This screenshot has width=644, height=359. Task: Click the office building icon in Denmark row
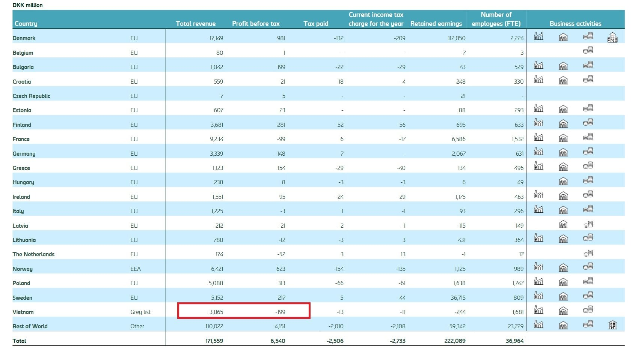(x=612, y=37)
